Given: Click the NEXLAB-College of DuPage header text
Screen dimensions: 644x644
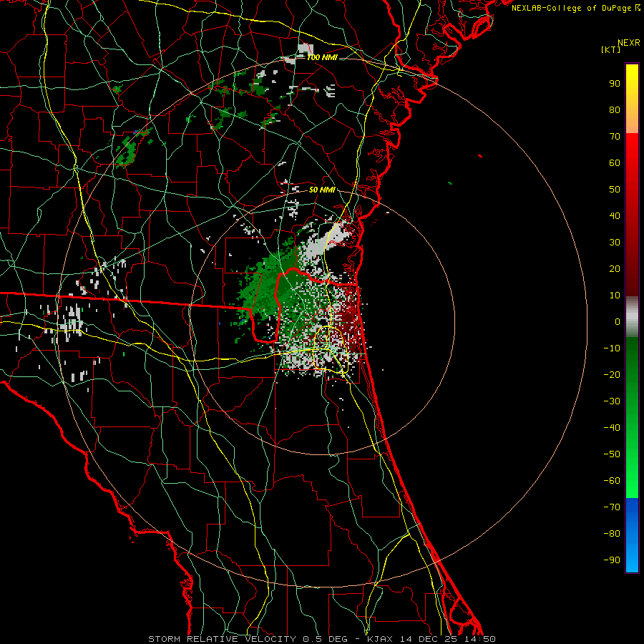Looking at the screenshot, I should point(575,8).
